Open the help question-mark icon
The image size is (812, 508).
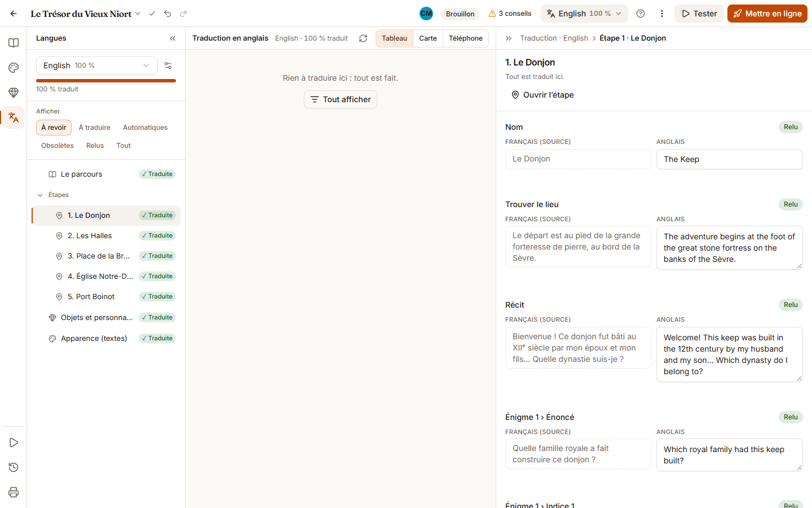click(x=641, y=14)
